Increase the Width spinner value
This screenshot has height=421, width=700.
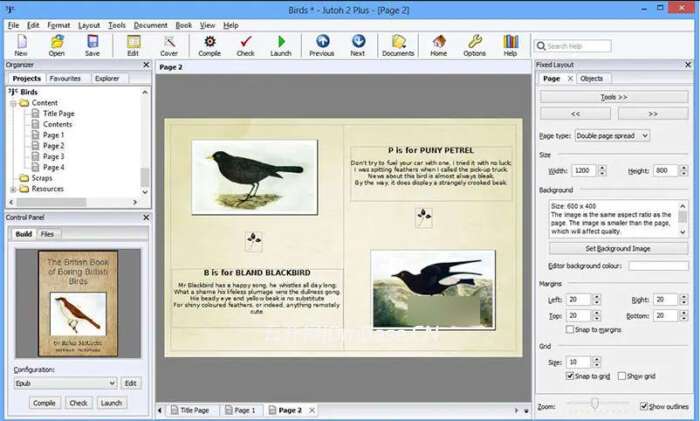602,168
